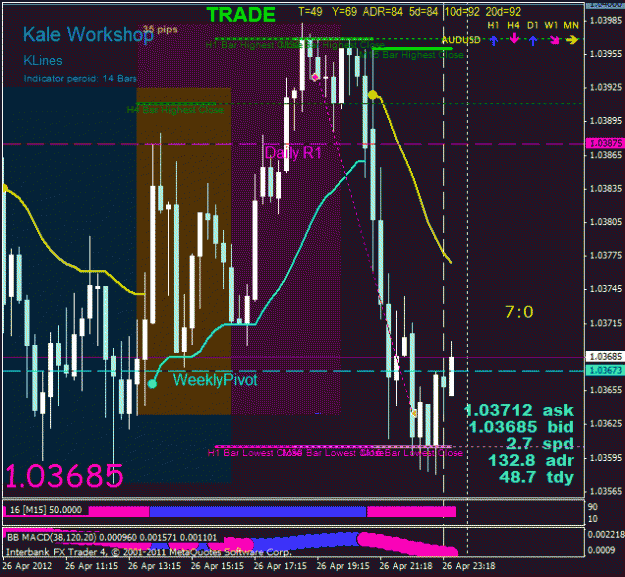Select the WeeklyPivot label
This screenshot has width=625, height=577.
pos(215,379)
